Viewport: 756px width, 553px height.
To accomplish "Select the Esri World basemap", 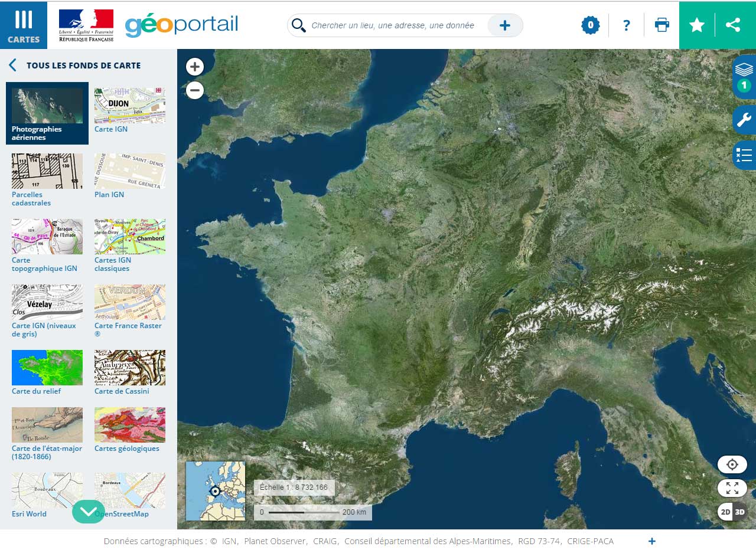I will coord(47,495).
